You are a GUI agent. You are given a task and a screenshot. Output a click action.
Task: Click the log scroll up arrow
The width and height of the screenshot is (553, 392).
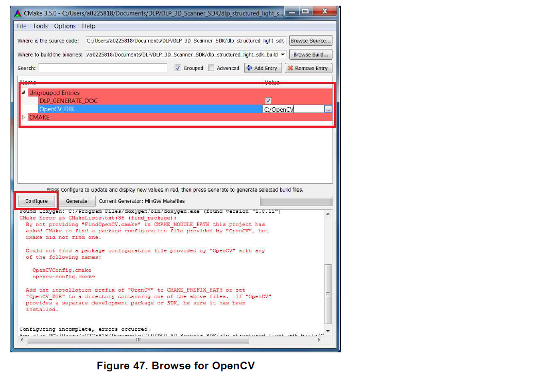point(328,214)
